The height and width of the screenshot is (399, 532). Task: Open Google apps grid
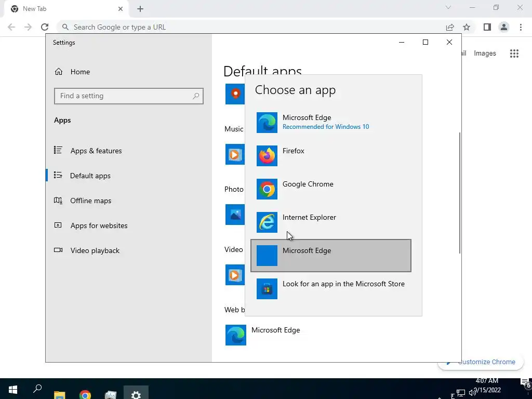[x=514, y=54]
